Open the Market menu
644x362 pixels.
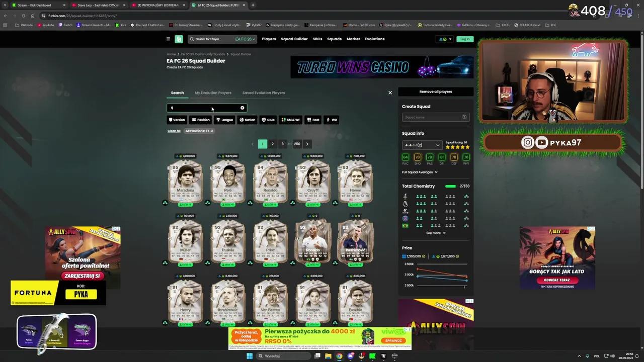point(353,39)
